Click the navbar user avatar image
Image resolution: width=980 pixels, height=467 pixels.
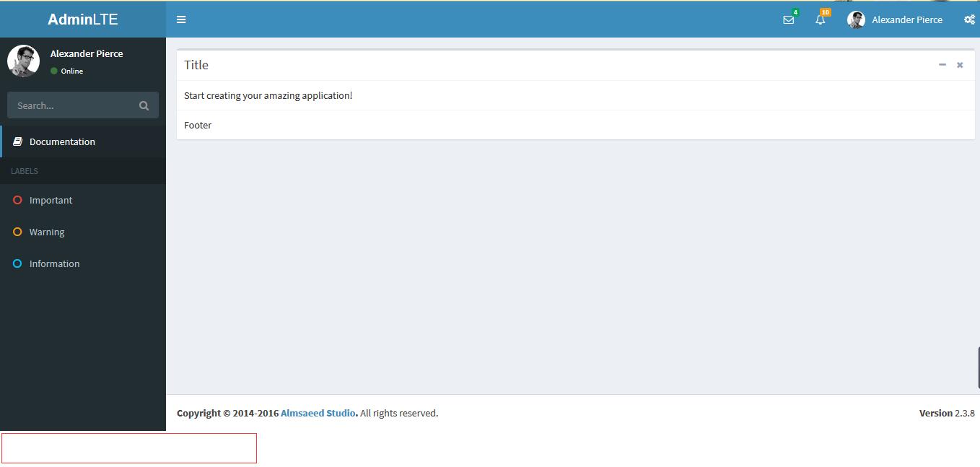point(857,19)
